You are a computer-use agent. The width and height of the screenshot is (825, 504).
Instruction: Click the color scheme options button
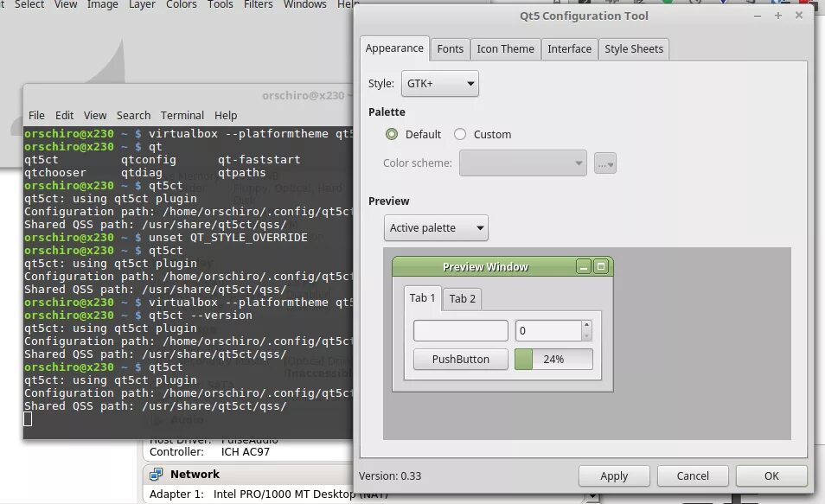(x=605, y=163)
